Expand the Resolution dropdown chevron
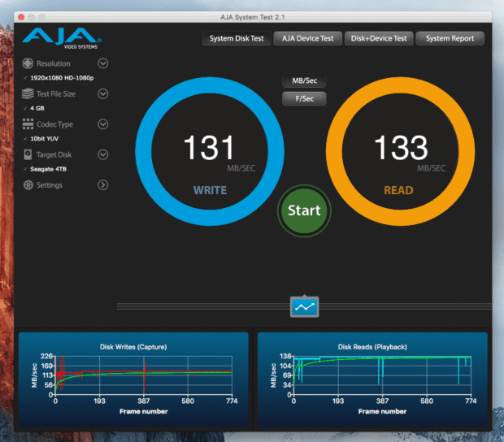504x442 pixels. (x=103, y=63)
